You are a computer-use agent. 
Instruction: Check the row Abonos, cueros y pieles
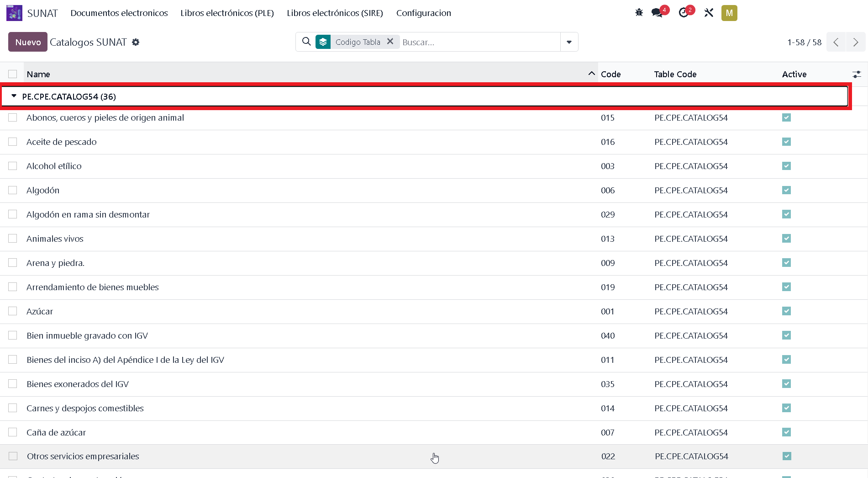click(x=13, y=117)
